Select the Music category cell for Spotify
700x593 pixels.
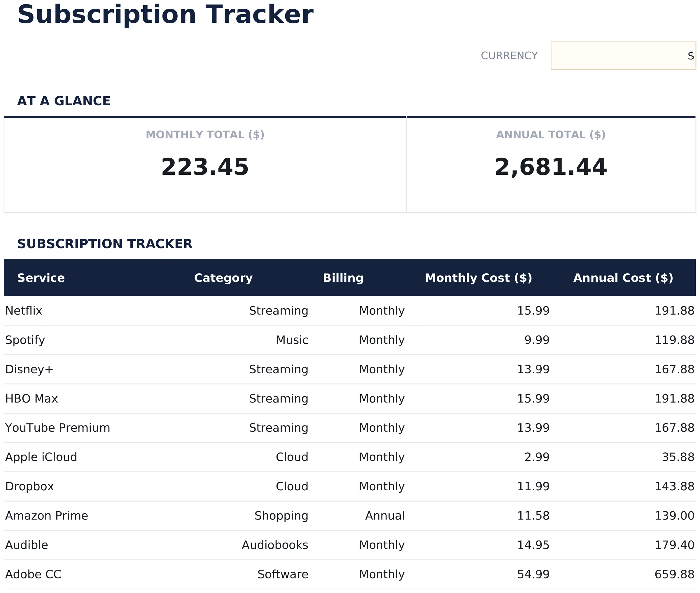pyautogui.click(x=292, y=340)
